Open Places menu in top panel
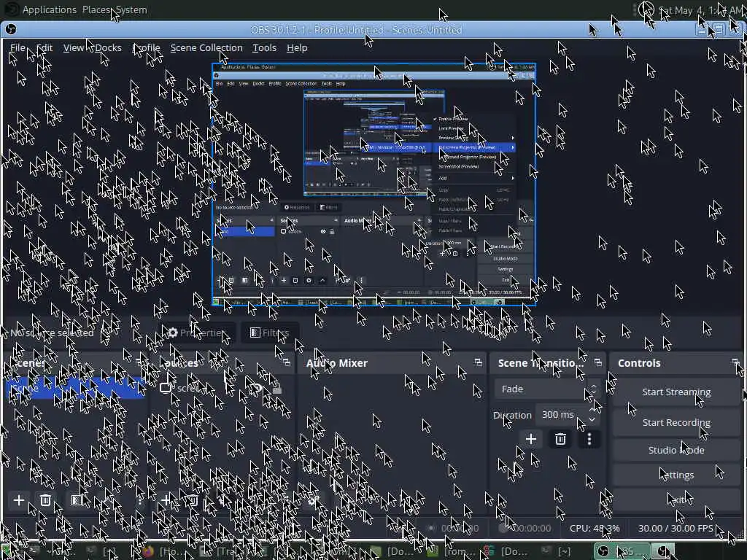747x560 pixels. coord(96,9)
